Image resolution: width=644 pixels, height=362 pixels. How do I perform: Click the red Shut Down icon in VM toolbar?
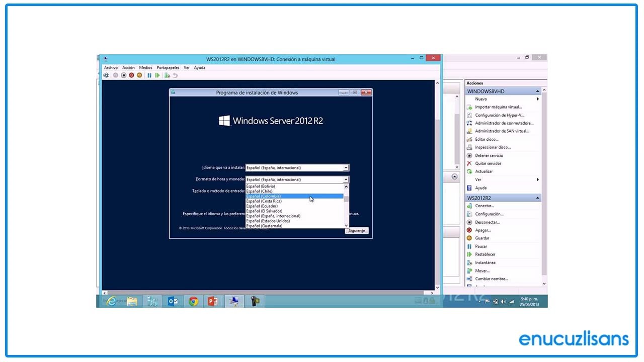pos(131,75)
